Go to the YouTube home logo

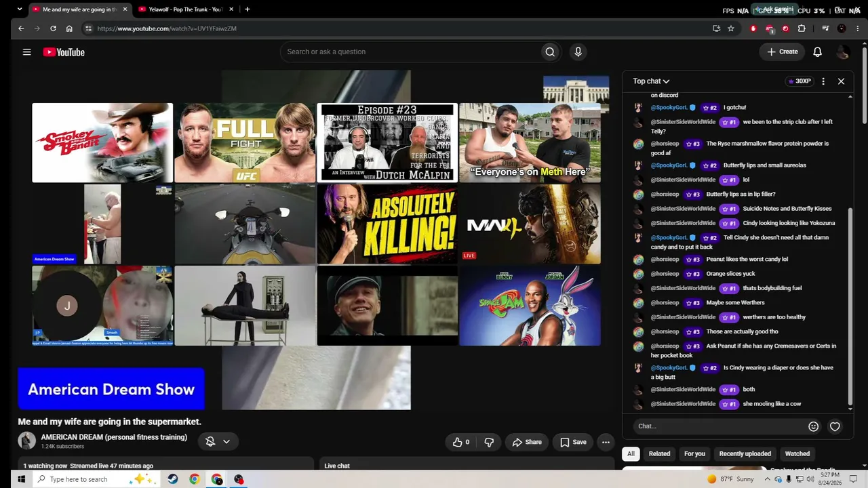pos(64,52)
